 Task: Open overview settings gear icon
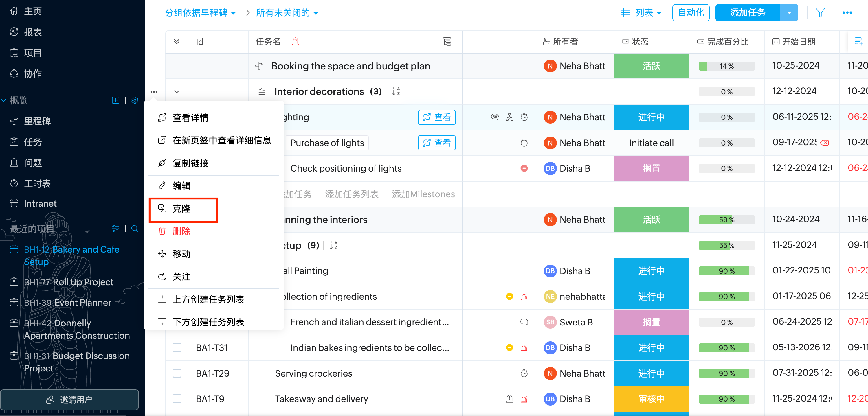[x=135, y=100]
